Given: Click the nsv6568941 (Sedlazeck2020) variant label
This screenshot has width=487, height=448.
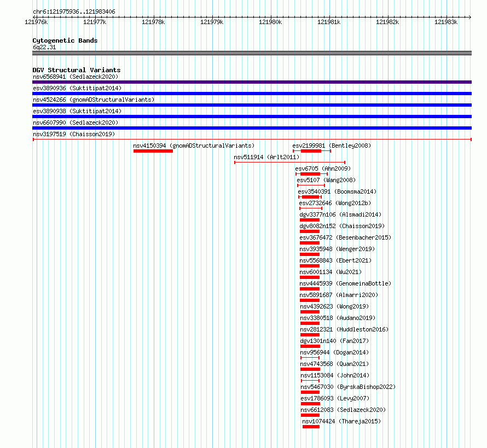Looking at the screenshot, I should coord(76,77).
